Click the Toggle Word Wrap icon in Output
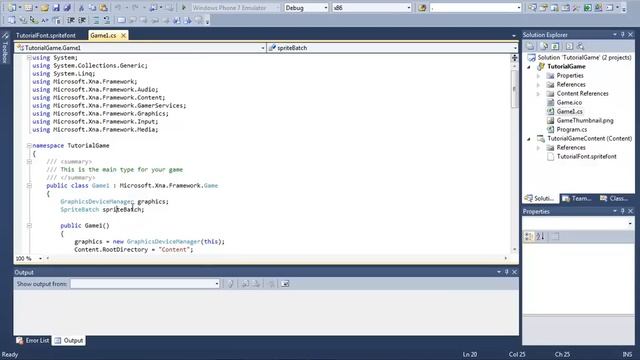Viewport: 640px width, 360px height. coord(285,284)
